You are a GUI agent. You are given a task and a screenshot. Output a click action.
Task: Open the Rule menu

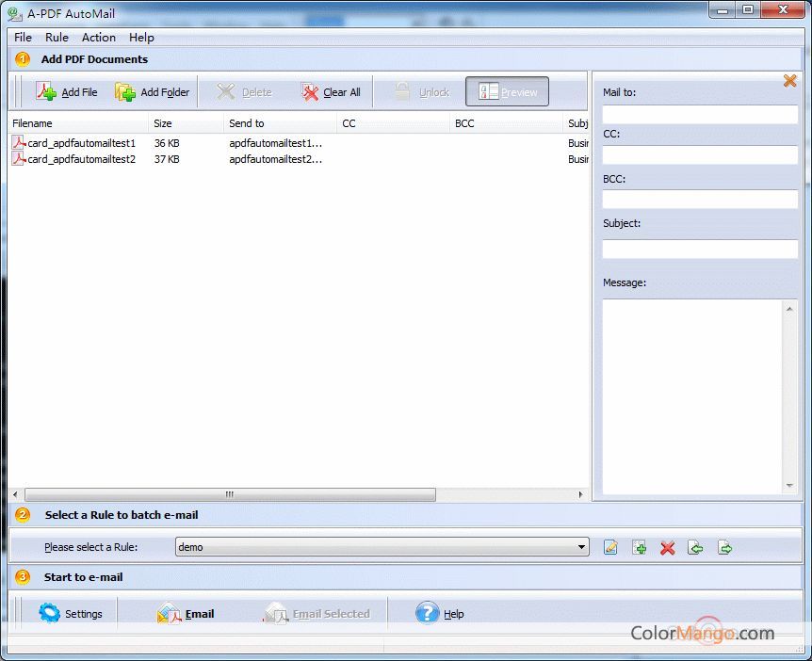[x=57, y=38]
